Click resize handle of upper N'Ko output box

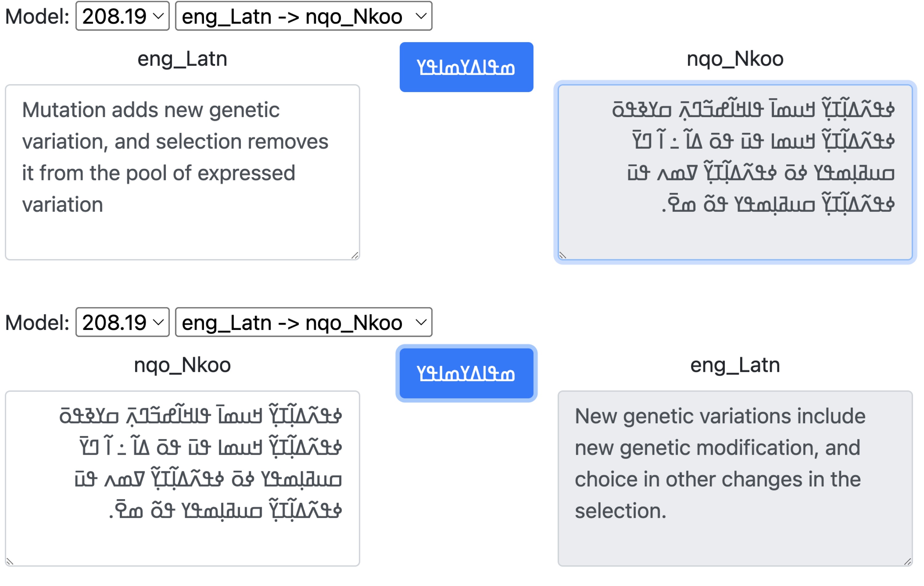tap(562, 255)
